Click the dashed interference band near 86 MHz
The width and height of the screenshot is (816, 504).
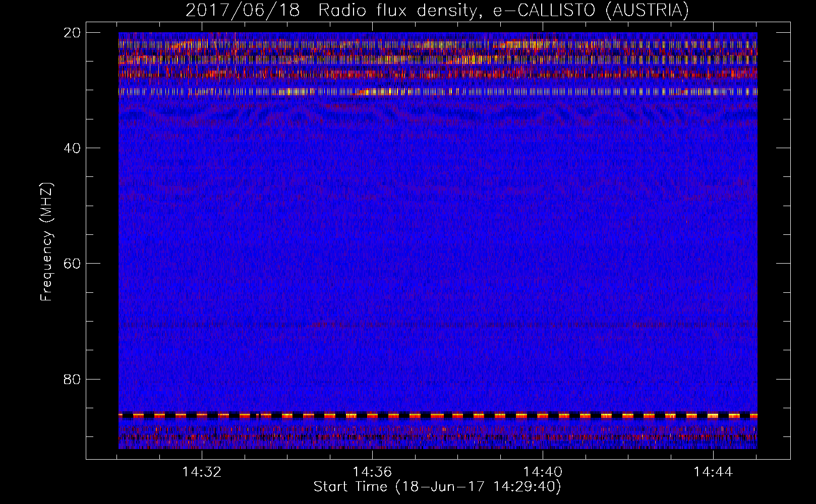coord(438,415)
